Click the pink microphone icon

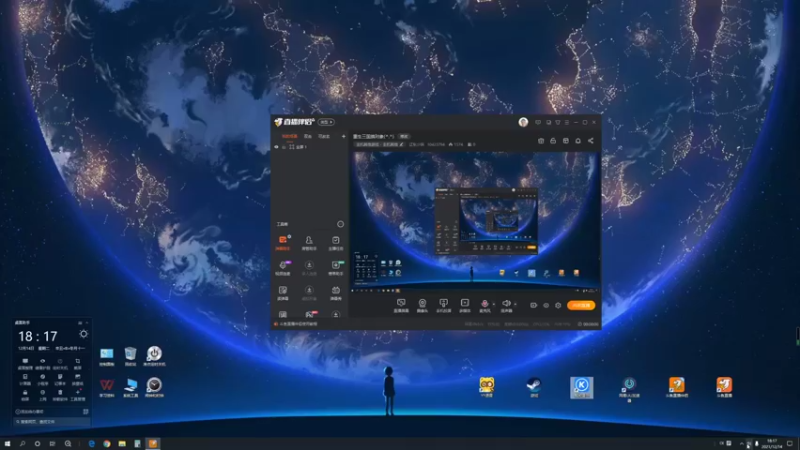(x=485, y=305)
